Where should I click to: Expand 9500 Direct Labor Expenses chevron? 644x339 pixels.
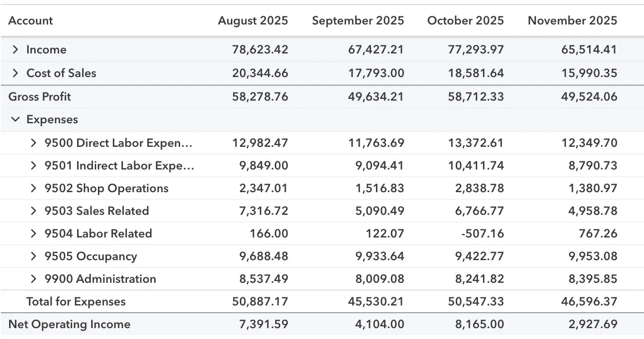33,143
